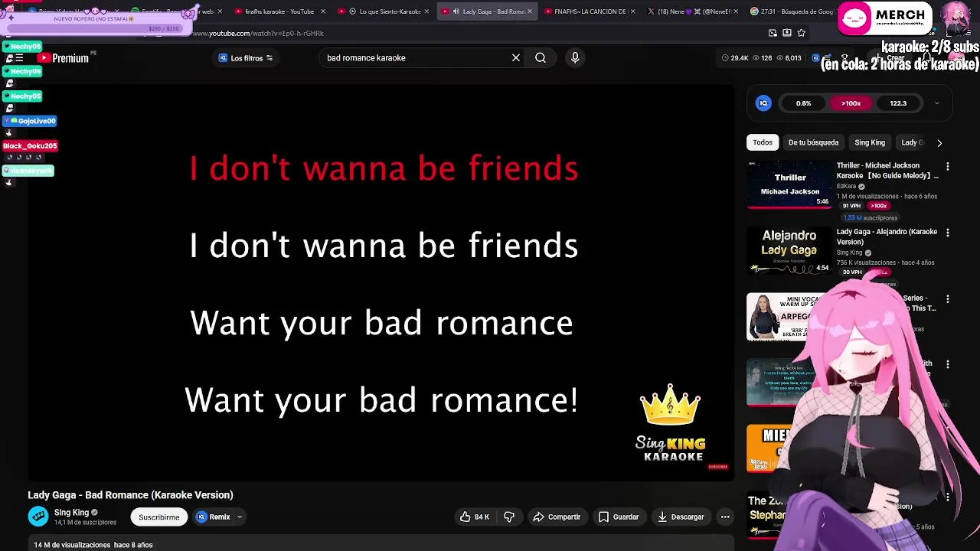Click the Compartir share button
The height and width of the screenshot is (551, 980).
click(557, 517)
